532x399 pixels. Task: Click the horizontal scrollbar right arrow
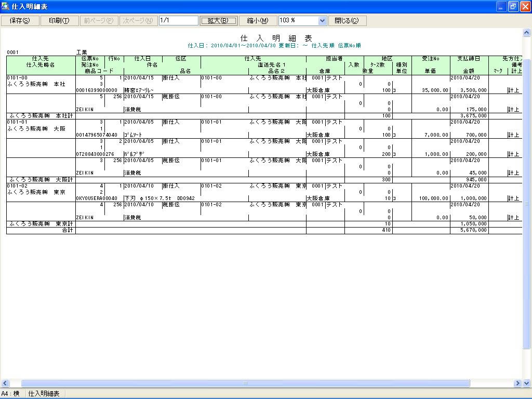[x=517, y=383]
